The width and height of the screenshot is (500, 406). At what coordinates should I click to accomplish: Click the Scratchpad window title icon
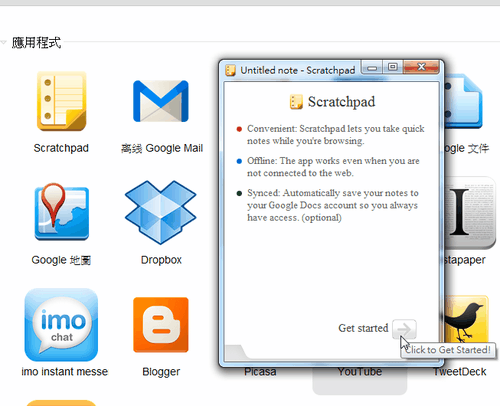pos(230,70)
